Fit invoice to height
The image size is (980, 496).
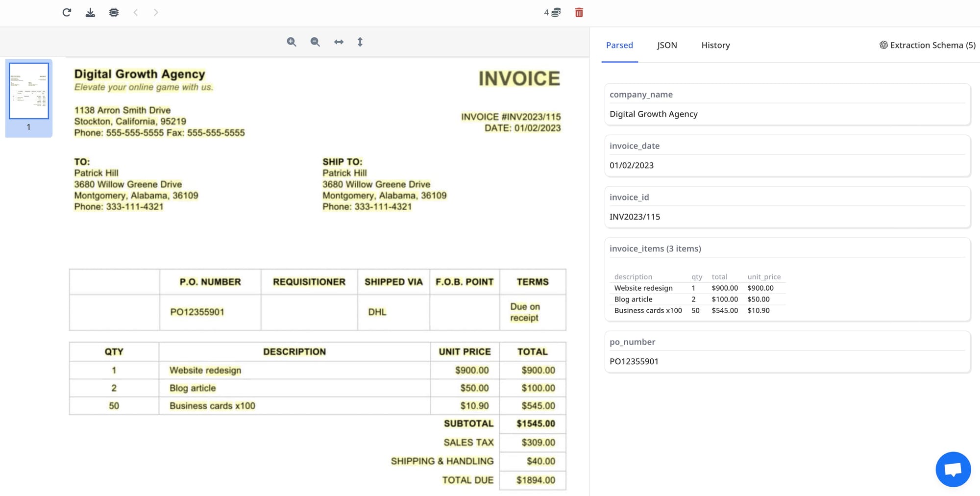[x=360, y=42]
